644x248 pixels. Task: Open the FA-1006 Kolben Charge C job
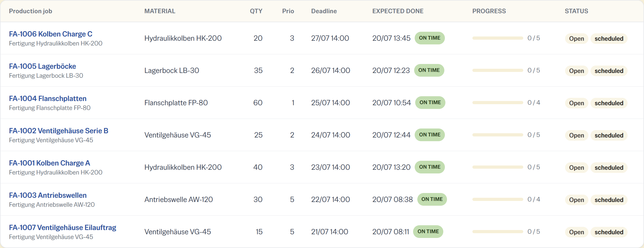coord(51,34)
